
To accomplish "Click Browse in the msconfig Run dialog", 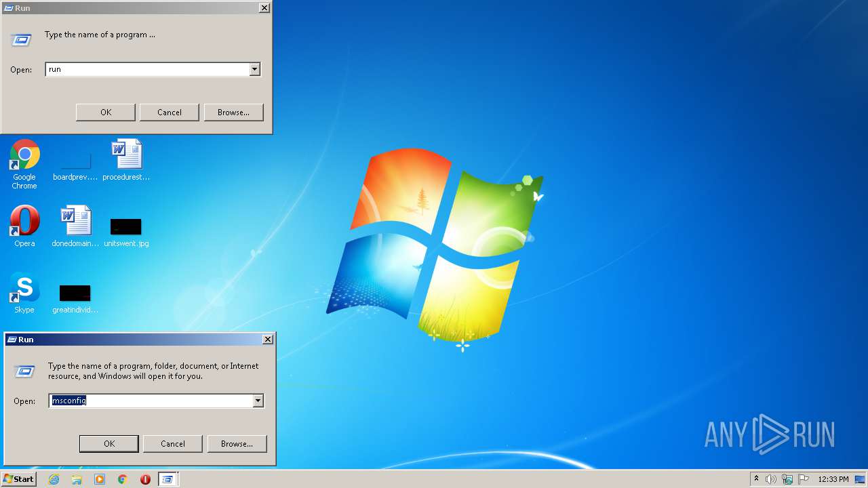I will (237, 444).
